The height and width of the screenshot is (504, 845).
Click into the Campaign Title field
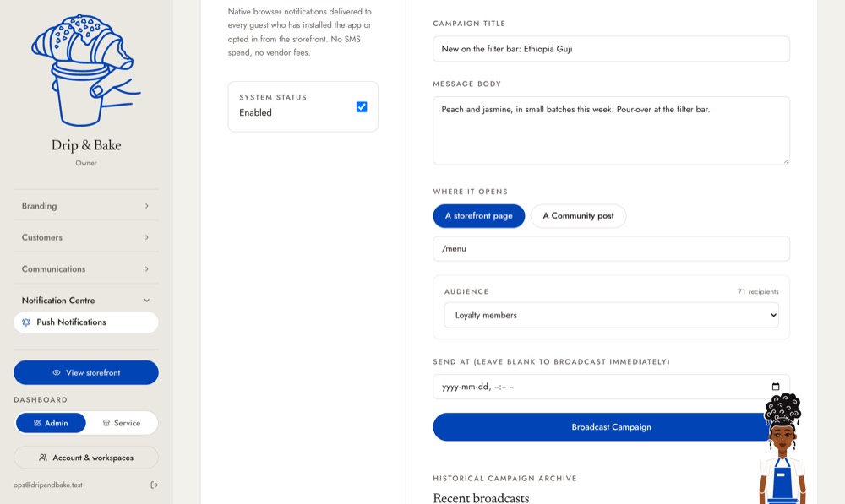coord(611,49)
